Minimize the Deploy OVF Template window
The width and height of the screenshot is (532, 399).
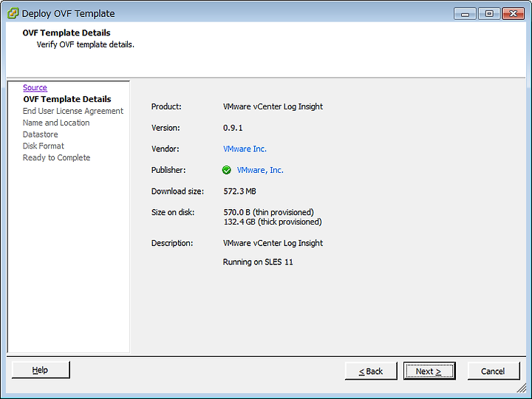tap(465, 14)
